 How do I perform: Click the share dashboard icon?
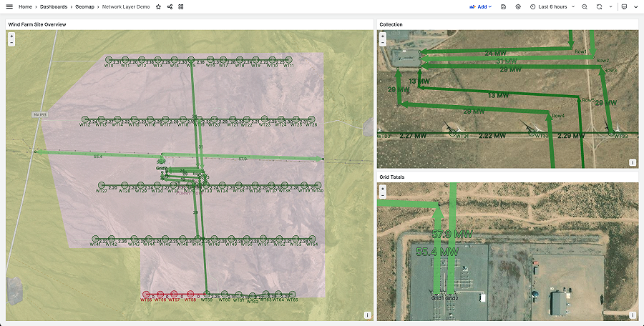click(170, 7)
